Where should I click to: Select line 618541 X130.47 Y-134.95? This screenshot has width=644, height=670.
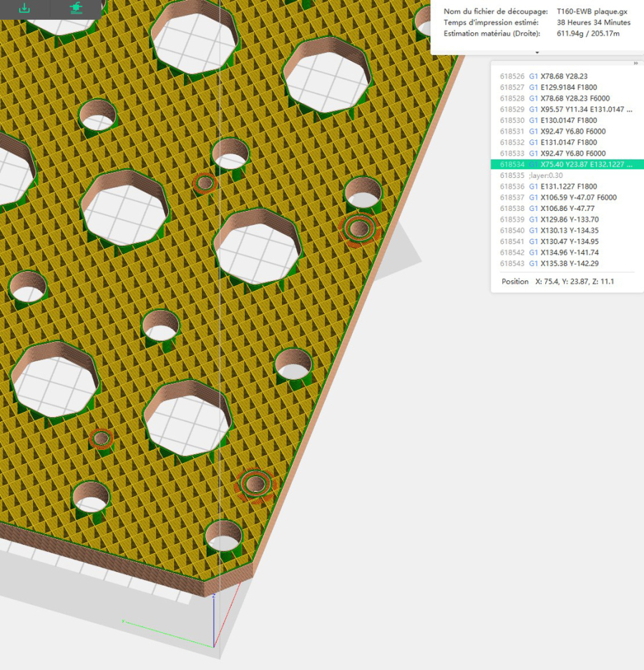tap(565, 242)
